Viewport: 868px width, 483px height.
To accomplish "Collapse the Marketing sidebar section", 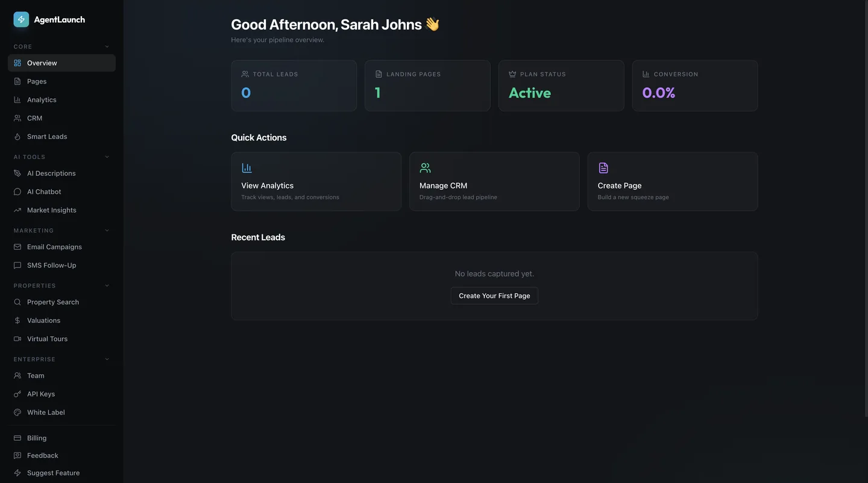I will click(x=107, y=230).
